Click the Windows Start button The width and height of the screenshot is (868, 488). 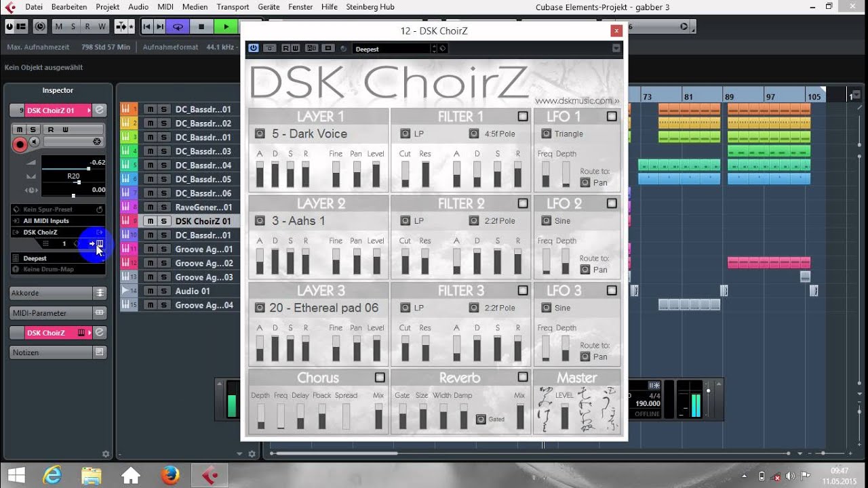tap(16, 476)
